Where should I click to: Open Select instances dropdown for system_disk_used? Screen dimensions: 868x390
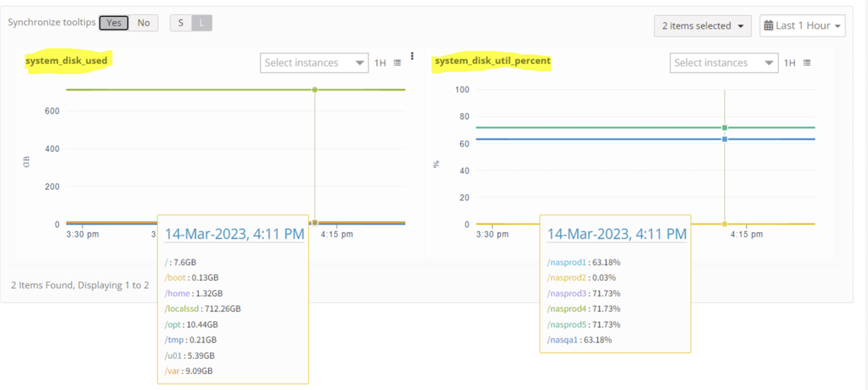tap(314, 63)
